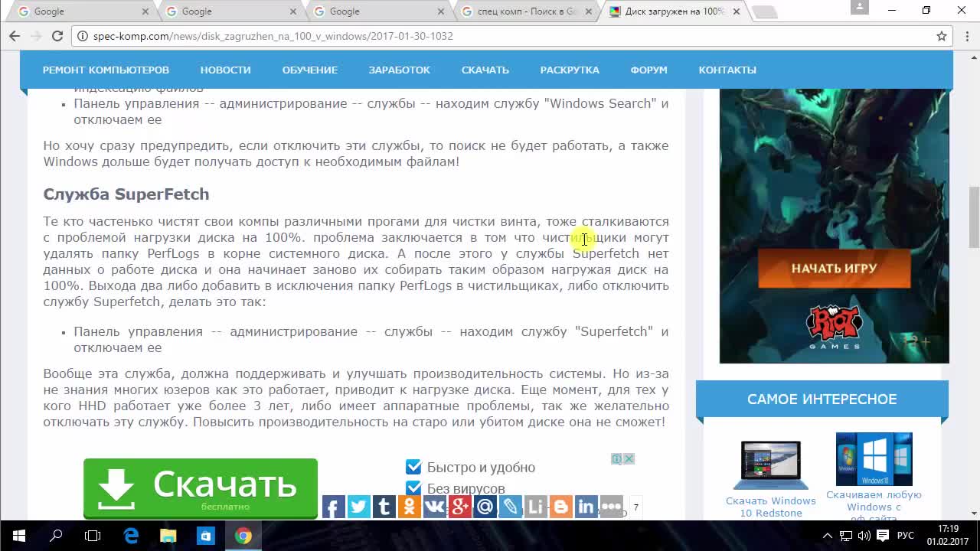Go back with the browser back arrow

15,36
